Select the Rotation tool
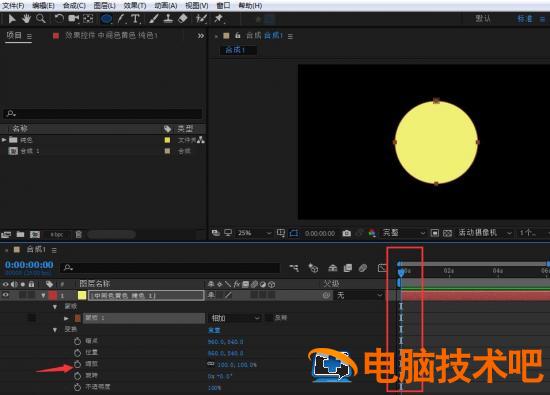 [x=59, y=19]
